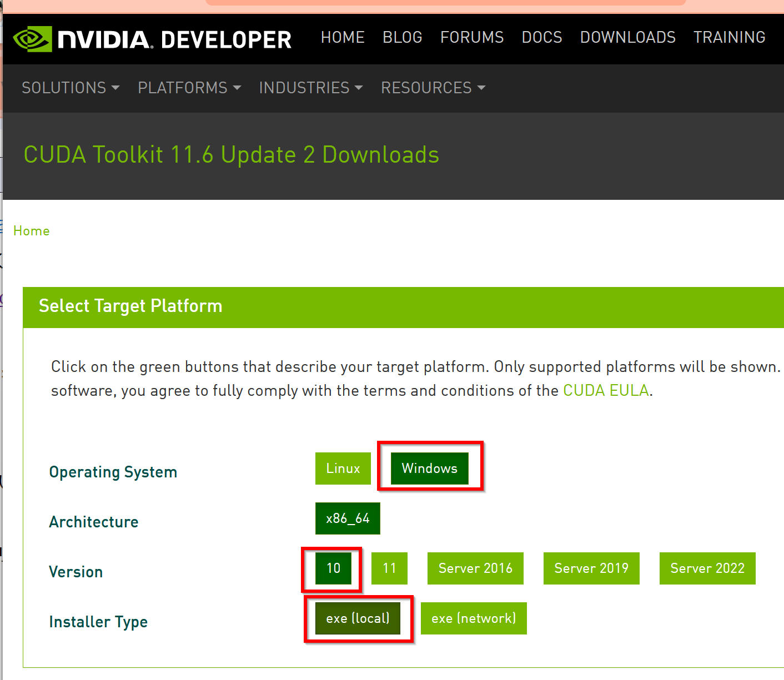Expand the INDUSTRIES dropdown

[x=311, y=88]
